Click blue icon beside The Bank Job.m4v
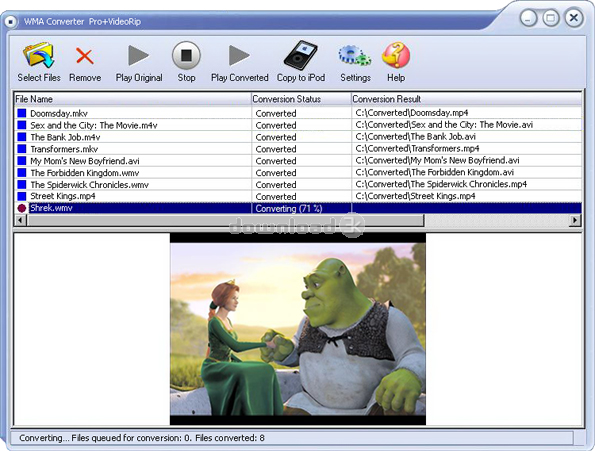Image resolution: width=595 pixels, height=451 pixels. 22,137
